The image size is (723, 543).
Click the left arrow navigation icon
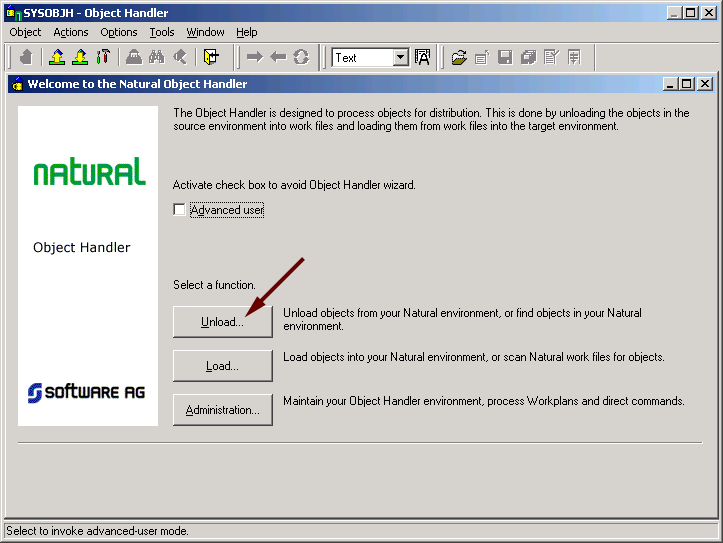(x=278, y=58)
